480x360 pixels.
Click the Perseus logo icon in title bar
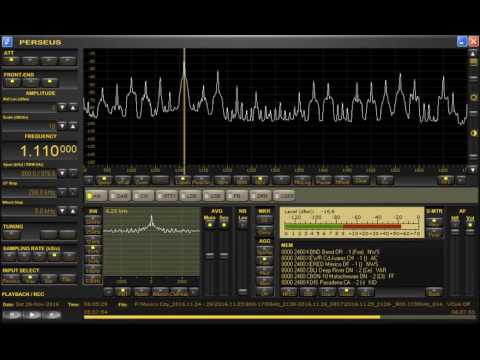pos(7,42)
